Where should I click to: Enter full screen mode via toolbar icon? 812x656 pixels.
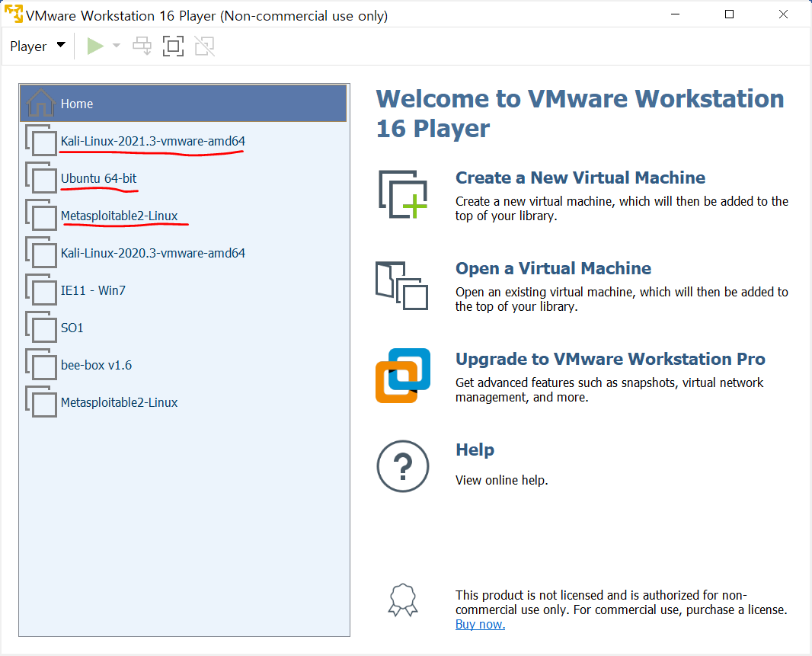coord(173,46)
